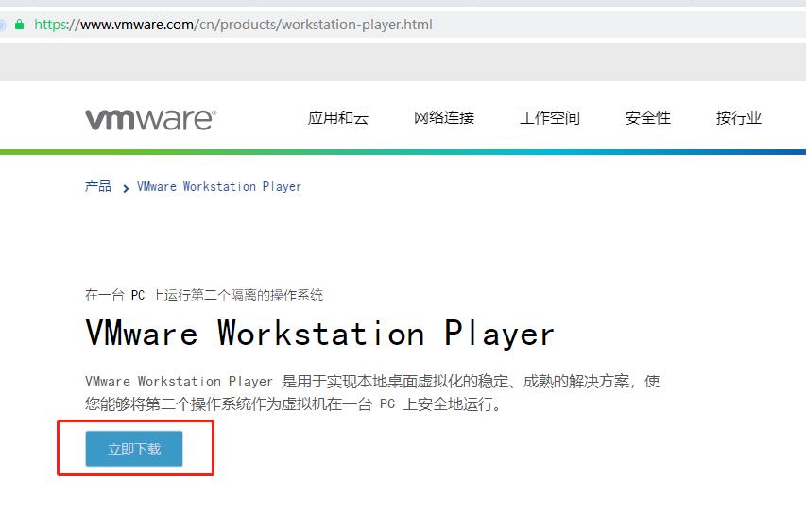Image resolution: width=806 pixels, height=532 pixels.
Task: Click the address bar URL field
Action: click(403, 25)
